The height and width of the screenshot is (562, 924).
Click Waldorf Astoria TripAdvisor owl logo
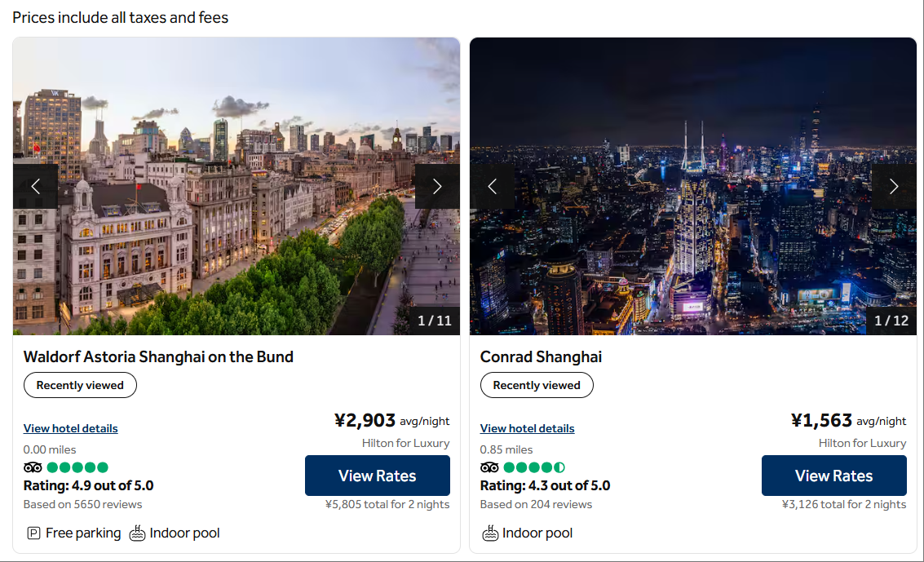pos(33,467)
